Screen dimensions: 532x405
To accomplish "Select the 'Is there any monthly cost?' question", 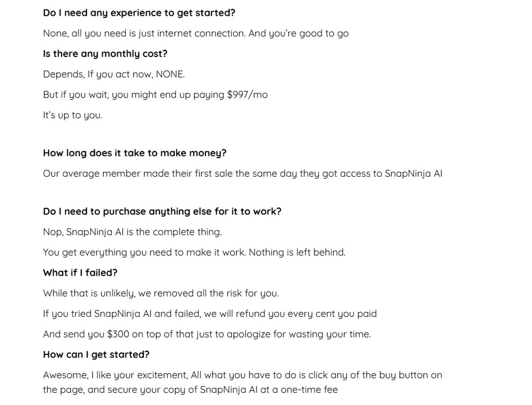I will 105,54.
